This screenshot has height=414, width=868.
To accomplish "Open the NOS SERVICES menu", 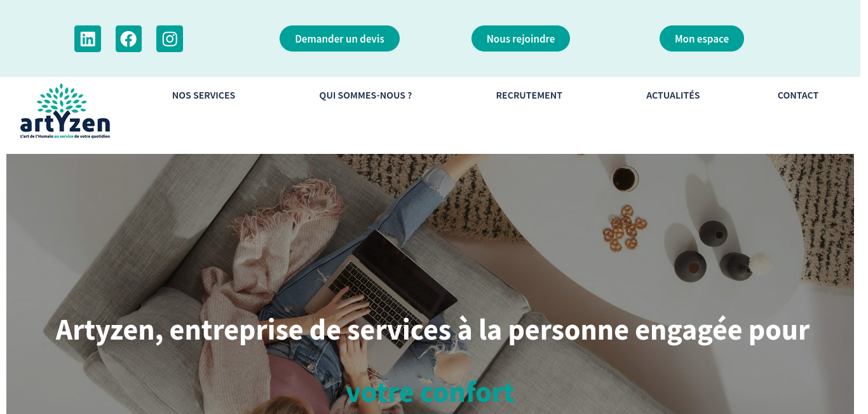I will tap(203, 95).
